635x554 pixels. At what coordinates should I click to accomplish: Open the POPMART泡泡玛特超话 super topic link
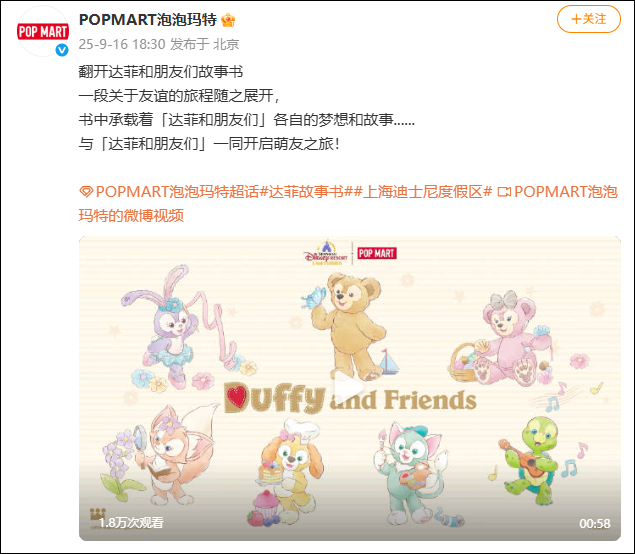coord(177,192)
